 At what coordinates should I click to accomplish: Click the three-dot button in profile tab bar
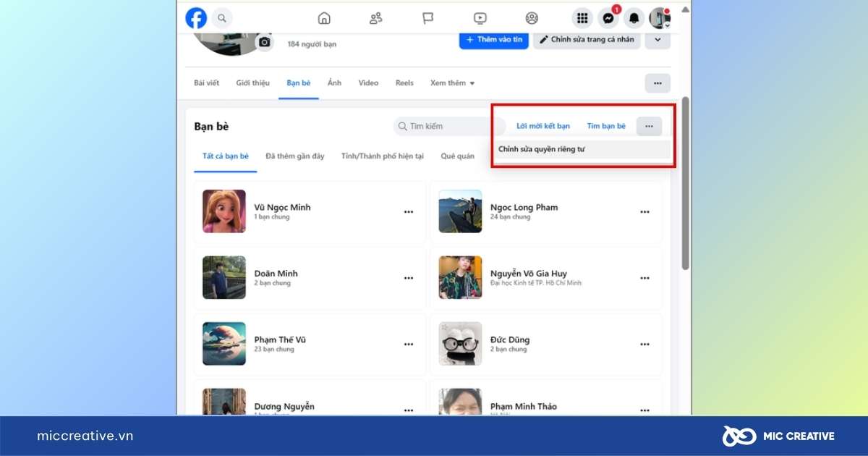click(658, 83)
